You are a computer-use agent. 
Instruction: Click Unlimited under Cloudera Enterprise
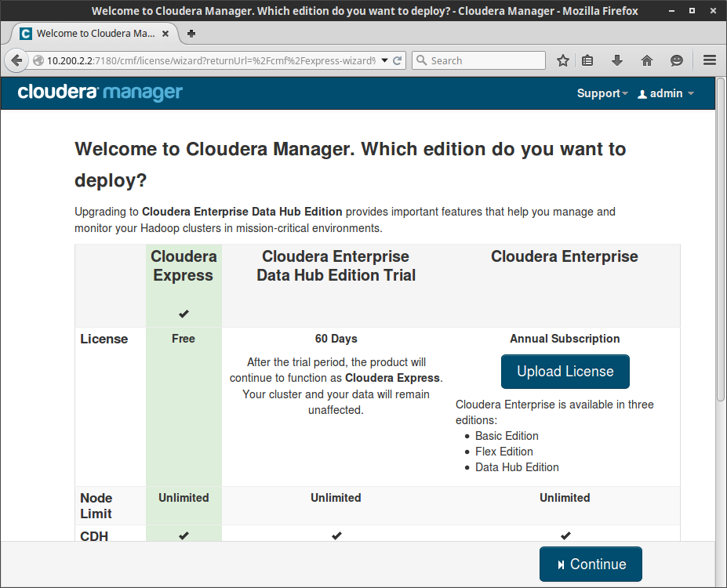click(565, 498)
